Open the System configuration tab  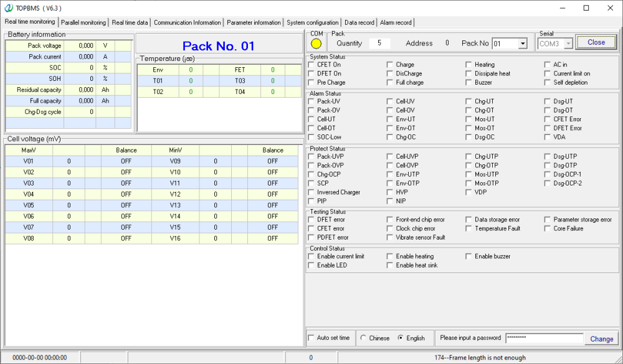coord(313,22)
